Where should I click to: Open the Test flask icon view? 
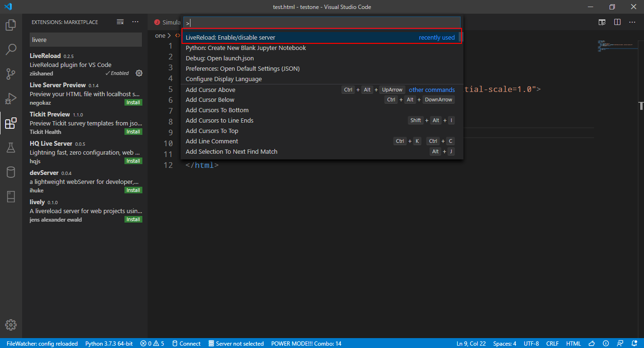11,148
